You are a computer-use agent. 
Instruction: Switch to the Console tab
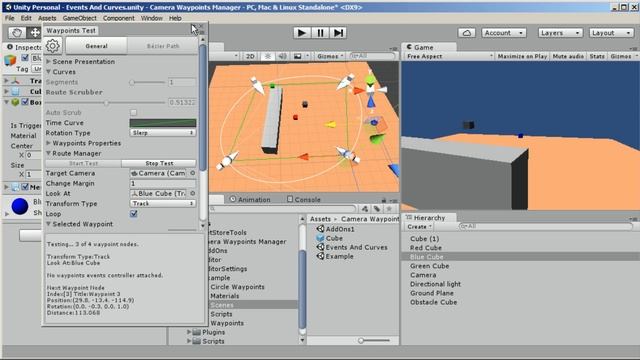(x=304, y=200)
